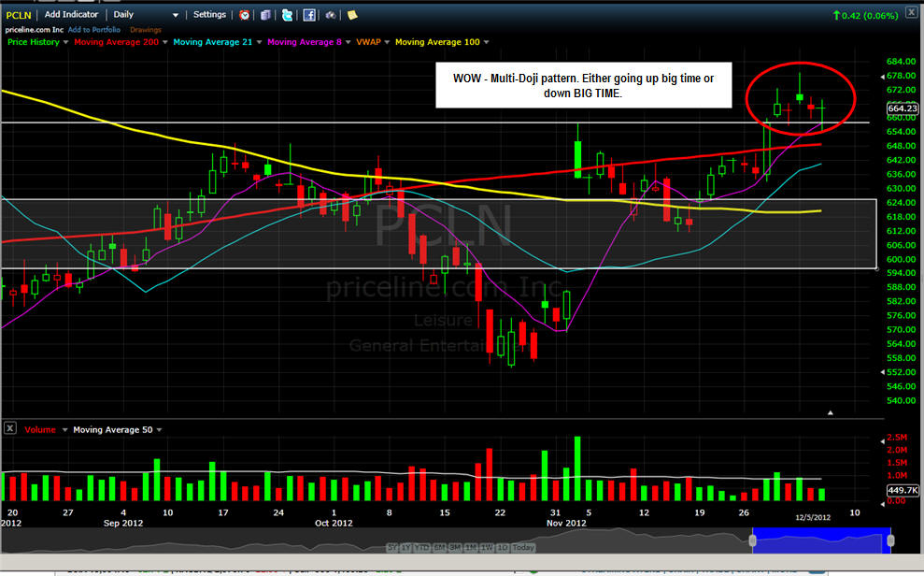Click the small up arrow above volume panel
This screenshot has height=576, width=924.
point(831,412)
